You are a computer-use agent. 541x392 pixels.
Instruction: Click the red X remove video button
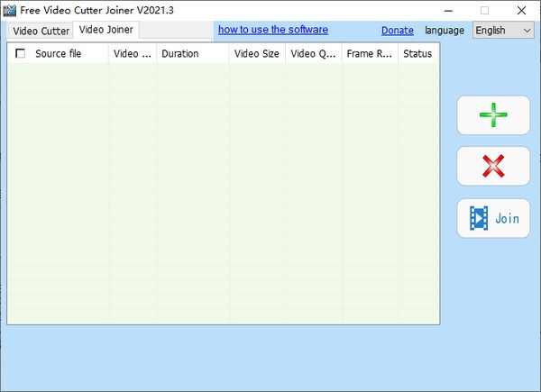coord(493,166)
